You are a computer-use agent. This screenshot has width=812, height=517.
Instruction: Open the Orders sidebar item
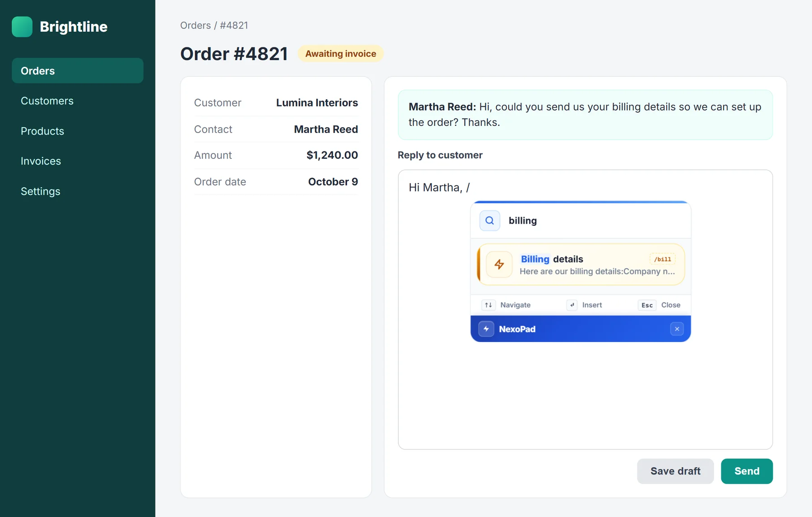tap(78, 71)
